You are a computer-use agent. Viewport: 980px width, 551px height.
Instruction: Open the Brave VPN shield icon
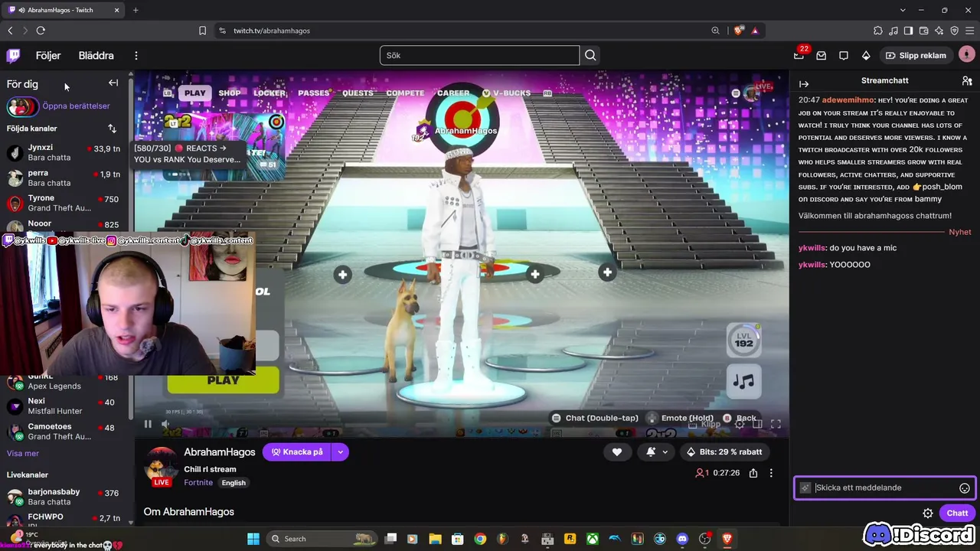coord(954,31)
